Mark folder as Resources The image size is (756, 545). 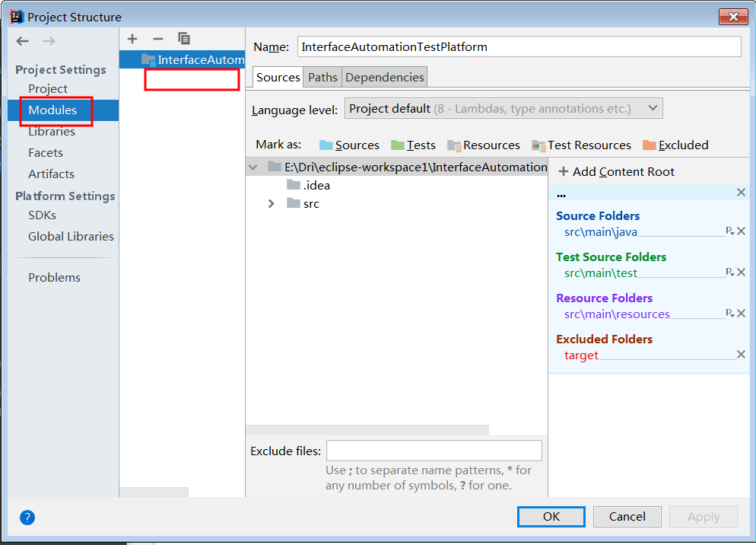[484, 145]
